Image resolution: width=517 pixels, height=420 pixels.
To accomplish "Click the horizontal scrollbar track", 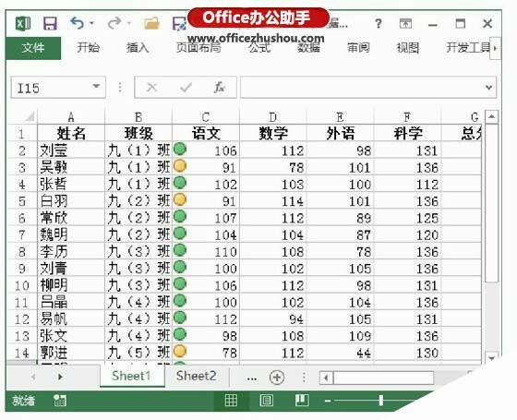I will [383, 378].
